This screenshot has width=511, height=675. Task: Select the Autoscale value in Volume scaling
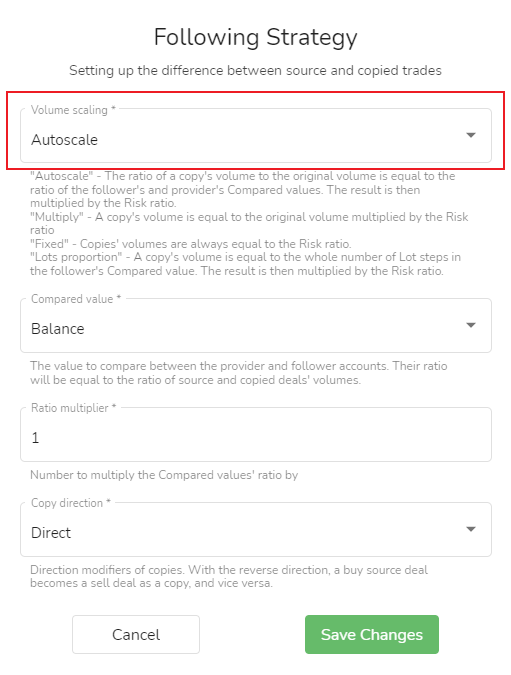point(65,140)
